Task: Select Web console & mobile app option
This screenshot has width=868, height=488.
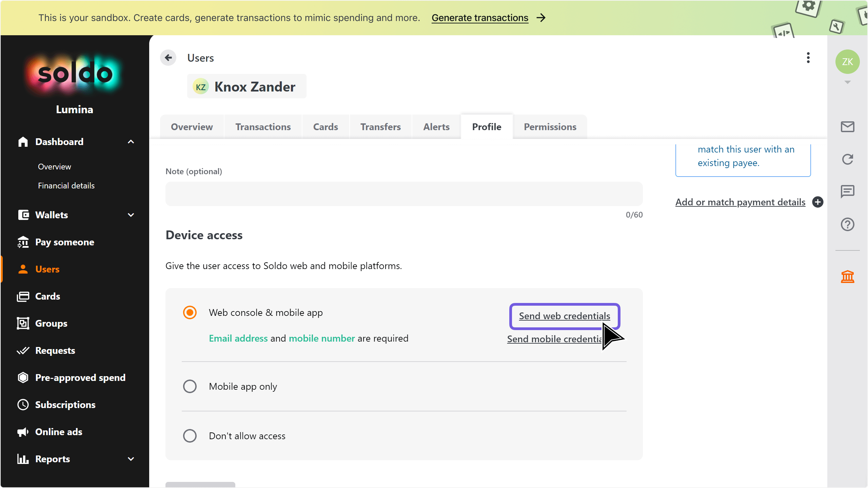Action: [190, 312]
